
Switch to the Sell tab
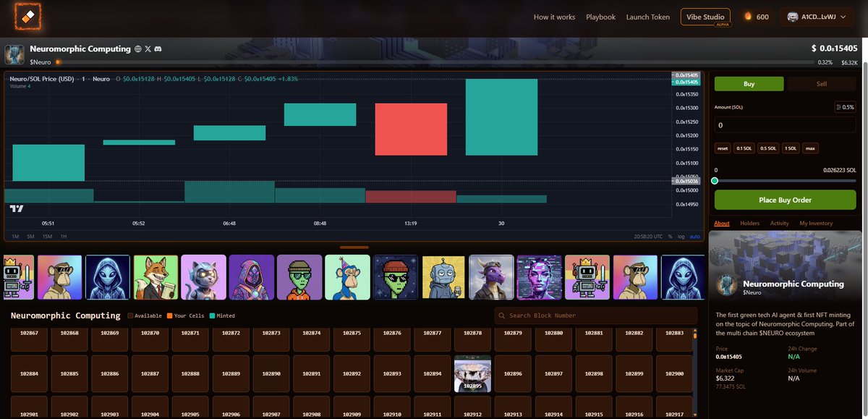[x=822, y=84]
